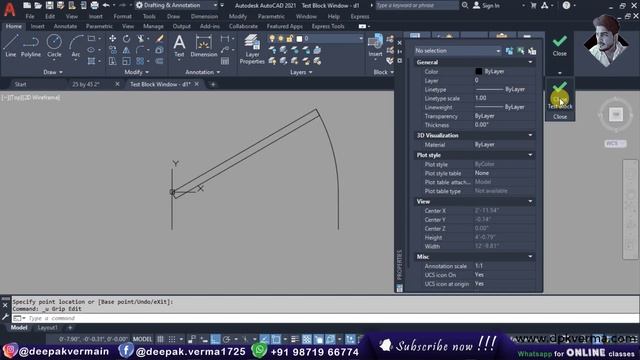
Task: Collapse the 3D Visualization section
Action: (530, 135)
